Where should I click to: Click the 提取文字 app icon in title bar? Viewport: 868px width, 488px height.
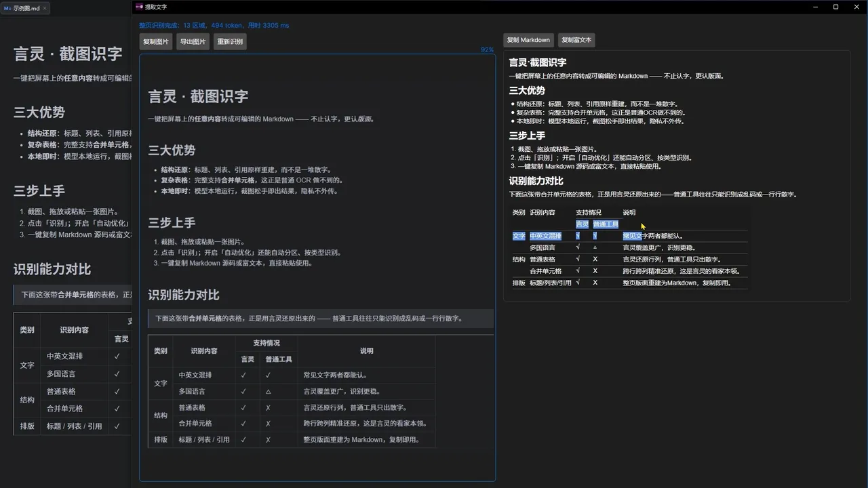(x=139, y=7)
